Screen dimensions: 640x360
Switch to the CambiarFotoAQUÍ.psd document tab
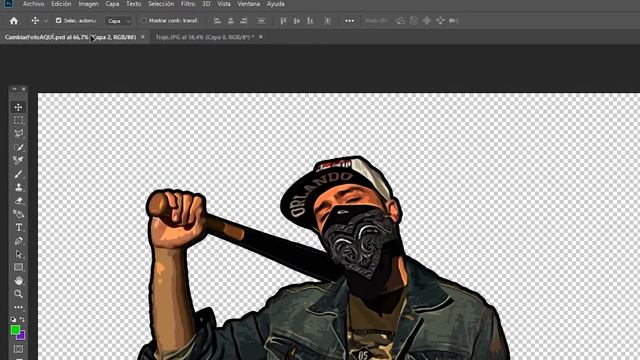[70, 37]
